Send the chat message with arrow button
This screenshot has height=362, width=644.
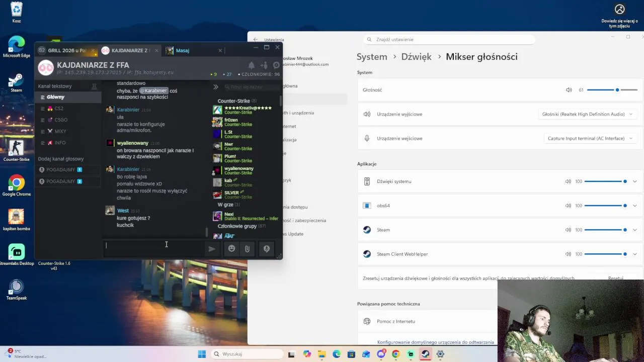[x=212, y=249]
